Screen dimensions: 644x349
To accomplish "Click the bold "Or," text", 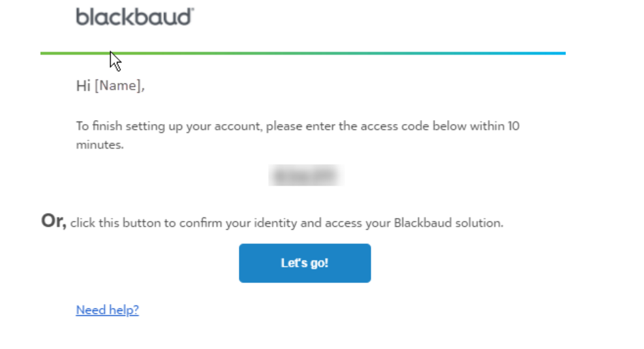I will click(54, 221).
